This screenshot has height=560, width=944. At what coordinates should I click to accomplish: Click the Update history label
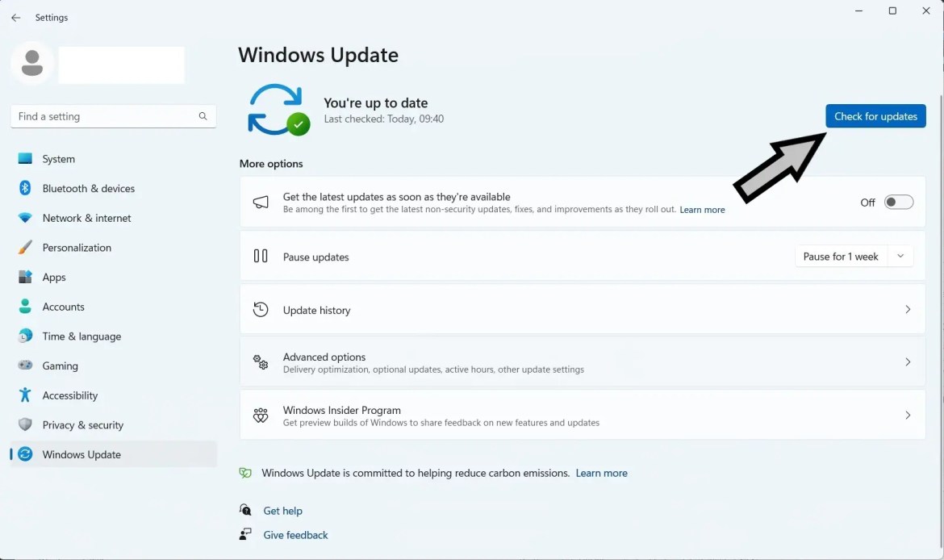coord(316,310)
